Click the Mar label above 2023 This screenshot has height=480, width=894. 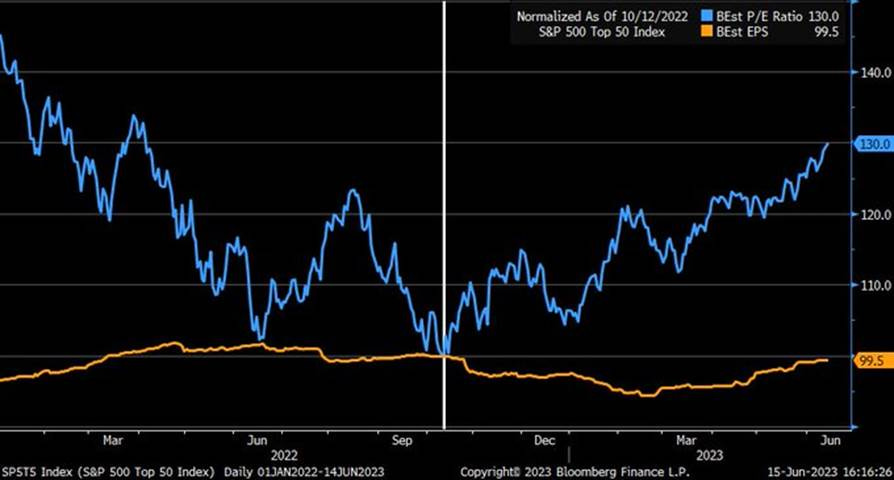pyautogui.click(x=686, y=441)
